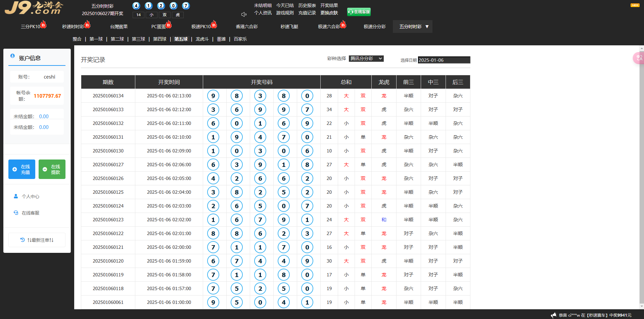This screenshot has width=644, height=319.
Task: Open 个人中心 from the sidebar
Action: click(30, 196)
